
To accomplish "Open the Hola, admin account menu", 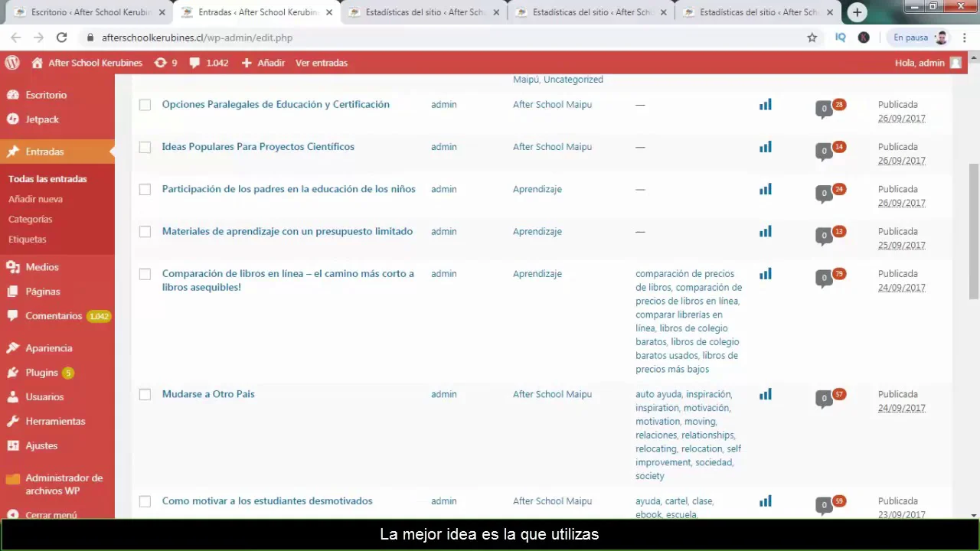I will [x=927, y=63].
